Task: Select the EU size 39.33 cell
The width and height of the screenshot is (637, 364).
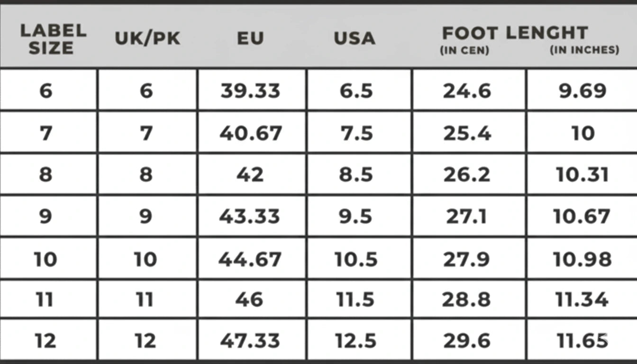Action: click(250, 91)
